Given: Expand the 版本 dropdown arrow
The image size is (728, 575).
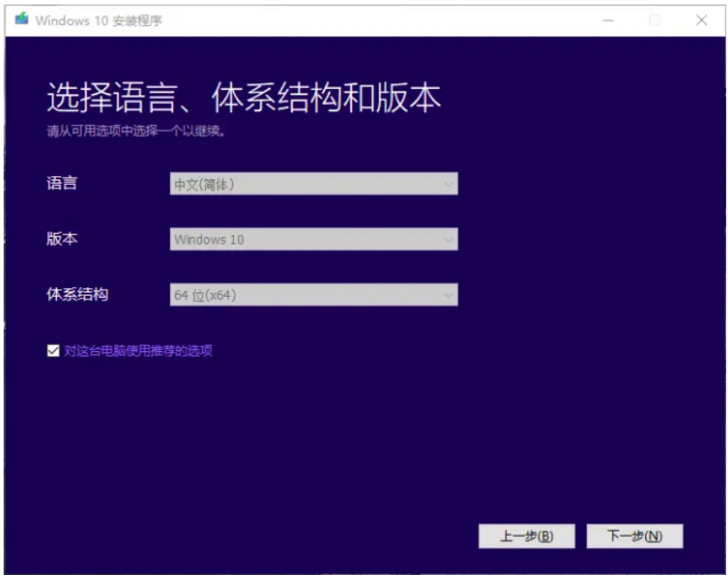Looking at the screenshot, I should [448, 239].
